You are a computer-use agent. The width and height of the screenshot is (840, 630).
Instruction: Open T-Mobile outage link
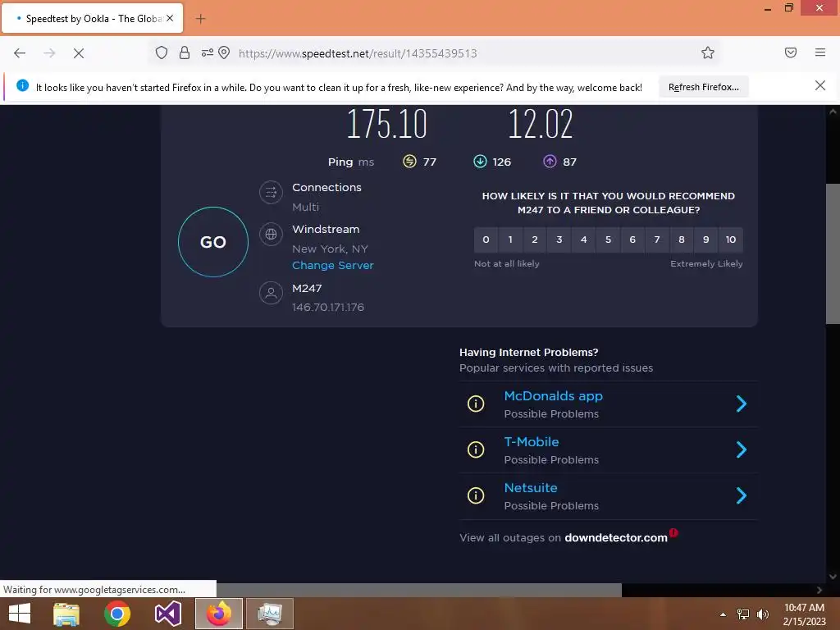coord(532,442)
